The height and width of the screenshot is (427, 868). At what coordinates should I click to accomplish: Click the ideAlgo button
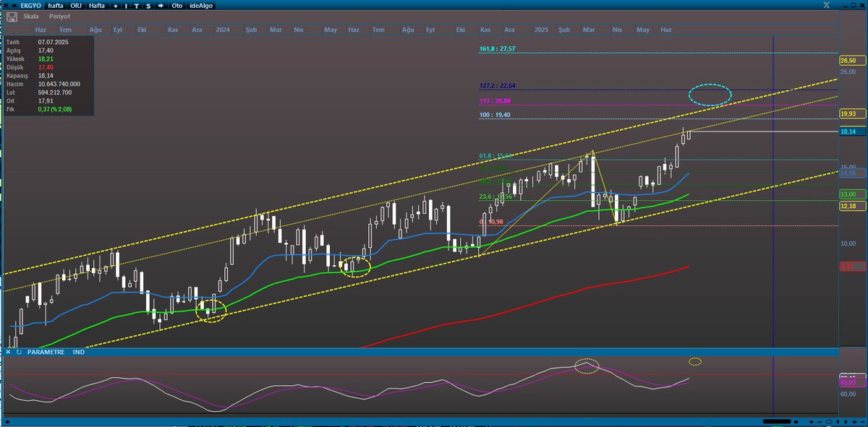pyautogui.click(x=201, y=6)
